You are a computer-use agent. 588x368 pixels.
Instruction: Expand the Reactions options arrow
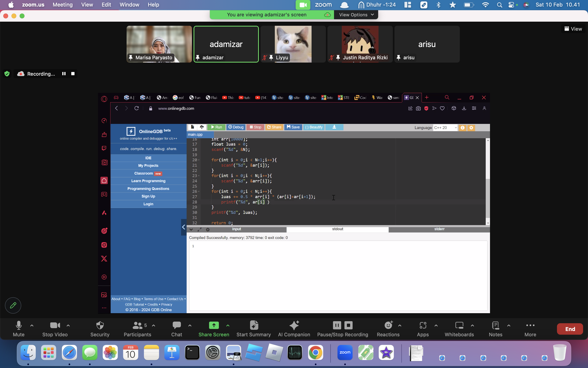(400, 325)
